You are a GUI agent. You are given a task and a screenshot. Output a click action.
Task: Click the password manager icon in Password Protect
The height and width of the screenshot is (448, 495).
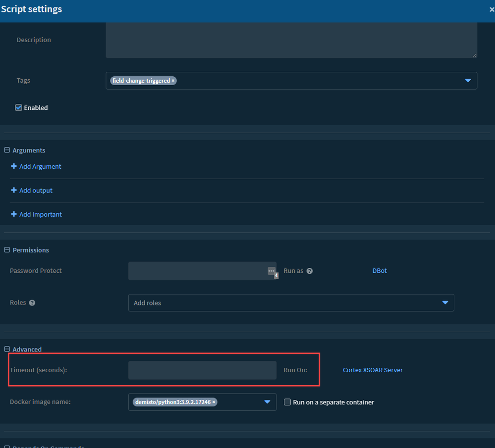(272, 271)
